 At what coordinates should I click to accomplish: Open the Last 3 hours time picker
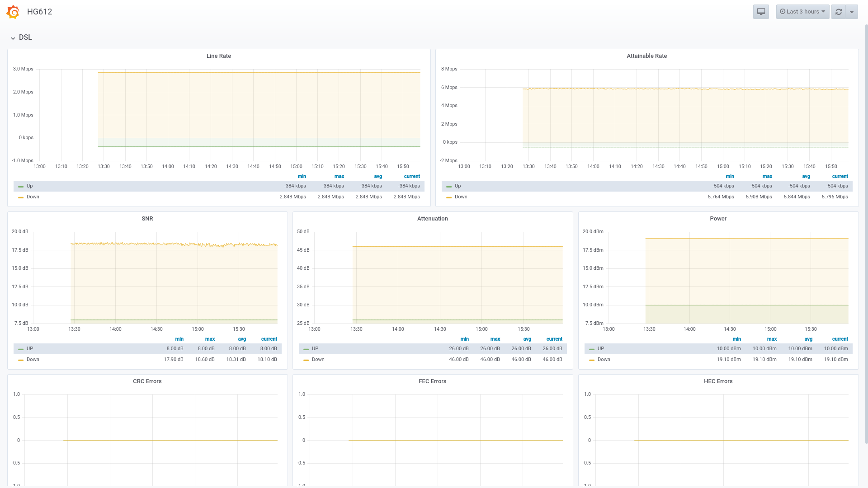pyautogui.click(x=802, y=12)
